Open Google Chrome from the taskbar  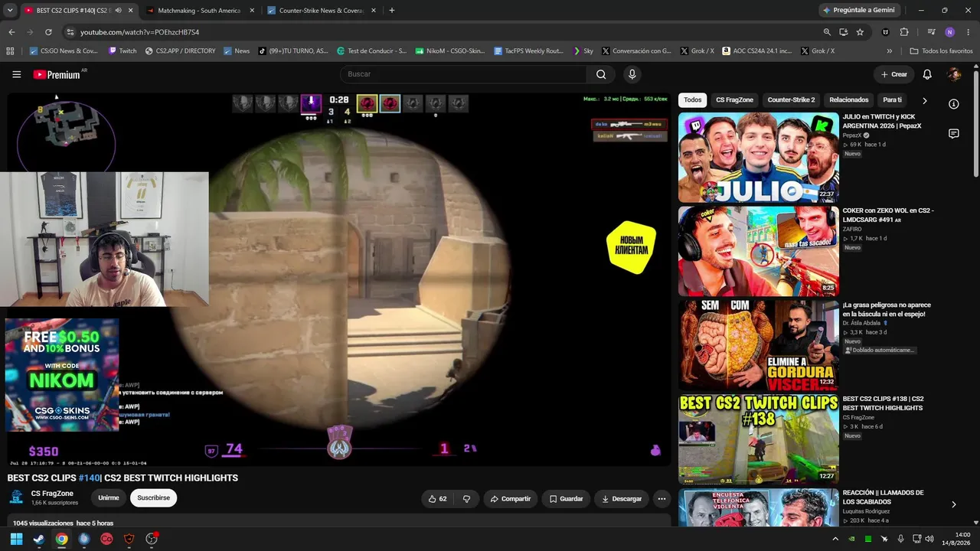pos(61,539)
